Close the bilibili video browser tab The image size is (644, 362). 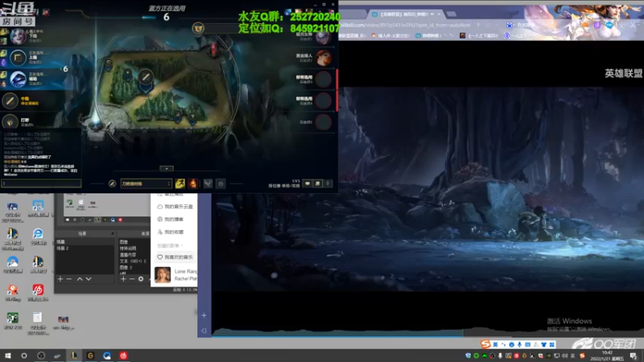tap(439, 14)
